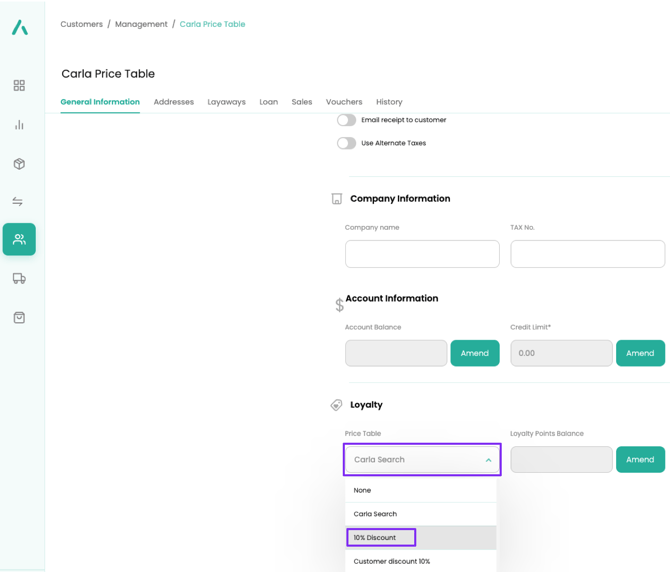Viewport: 670px width, 572px height.
Task: Switch to the Addresses tab
Action: 173,102
